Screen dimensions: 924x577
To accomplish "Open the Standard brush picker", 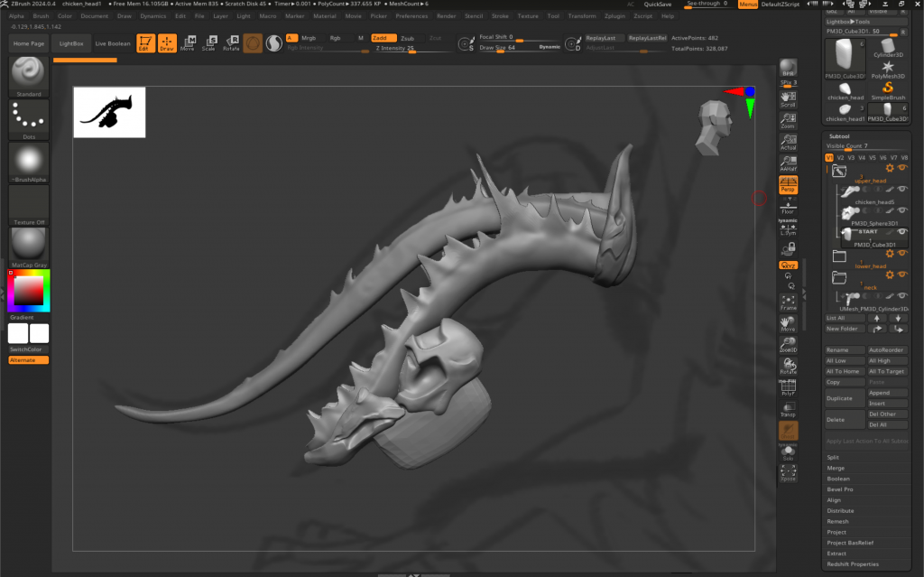I will (28, 77).
